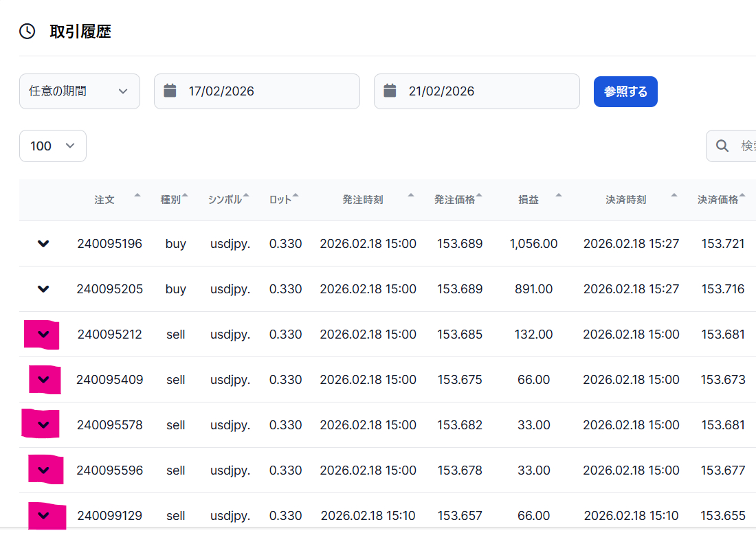The width and height of the screenshot is (756, 533).
Task: Click calendar icon in 21/02/2026 field
Action: pyautogui.click(x=390, y=91)
